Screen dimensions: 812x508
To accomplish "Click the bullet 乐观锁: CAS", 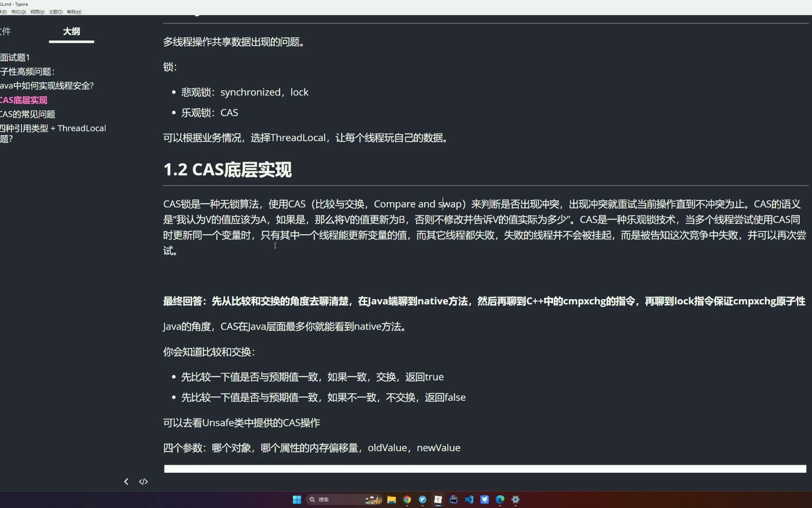I will [x=210, y=112].
